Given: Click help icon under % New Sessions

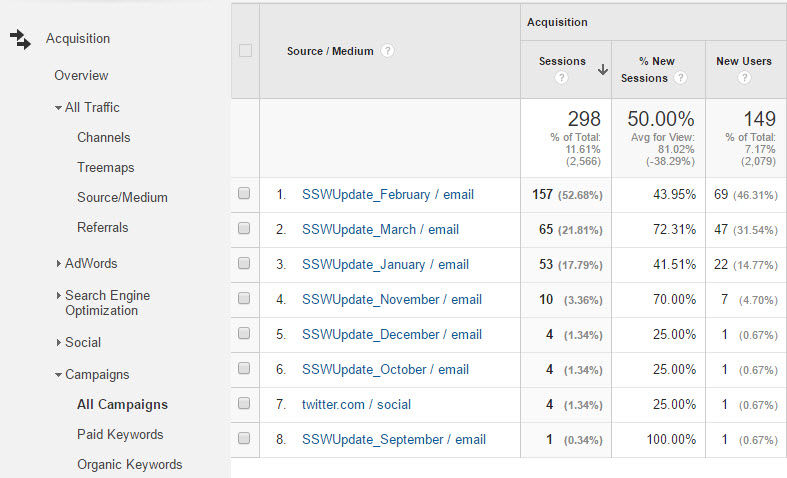Looking at the screenshot, I should (x=681, y=78).
